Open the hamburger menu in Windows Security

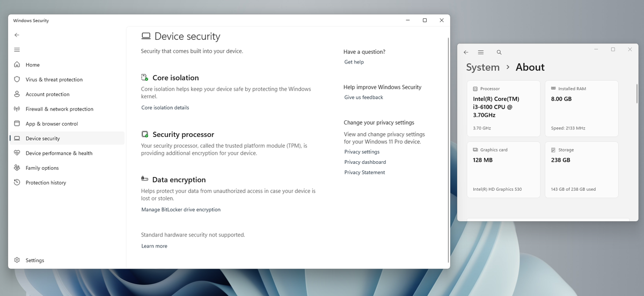[17, 49]
